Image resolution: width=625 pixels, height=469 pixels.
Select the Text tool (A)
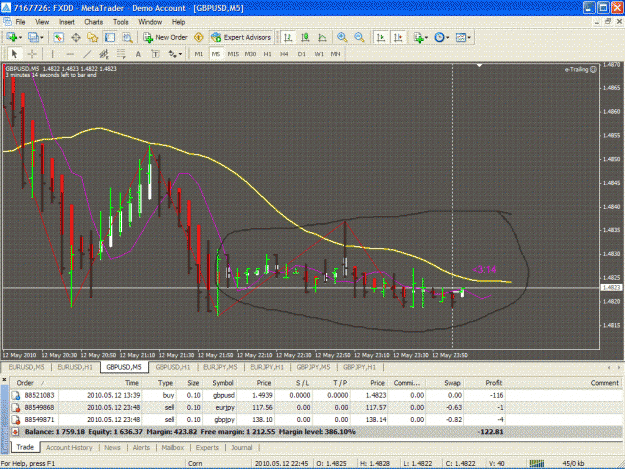tap(138, 54)
